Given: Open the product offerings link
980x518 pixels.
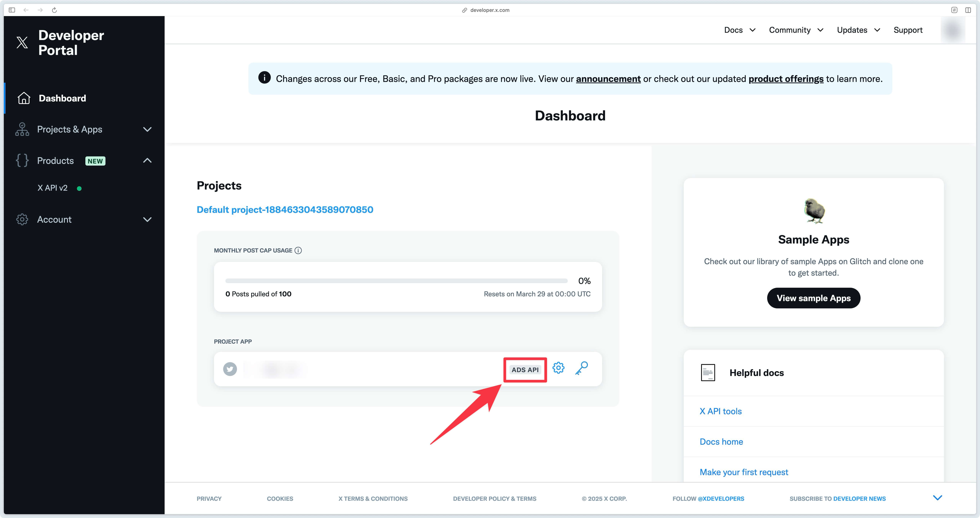Looking at the screenshot, I should (786, 79).
